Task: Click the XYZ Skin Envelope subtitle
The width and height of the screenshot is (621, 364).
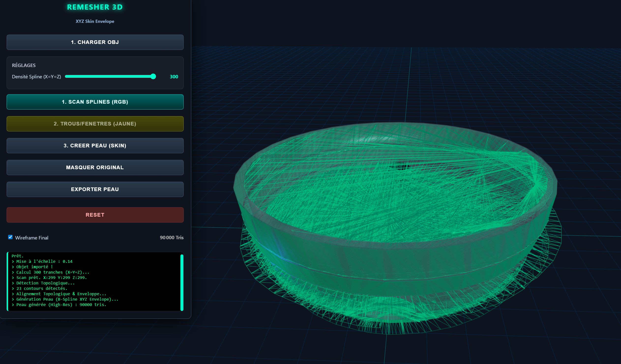Action: (95, 21)
